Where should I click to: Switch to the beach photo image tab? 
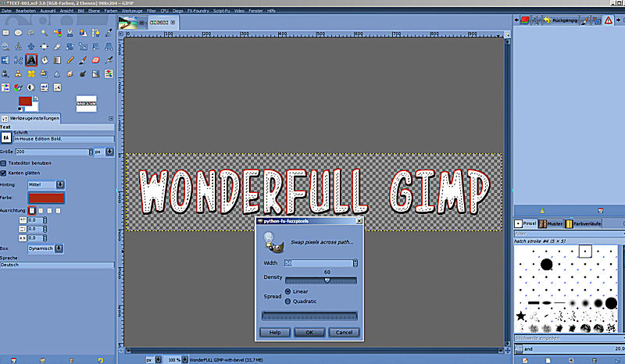[127, 23]
